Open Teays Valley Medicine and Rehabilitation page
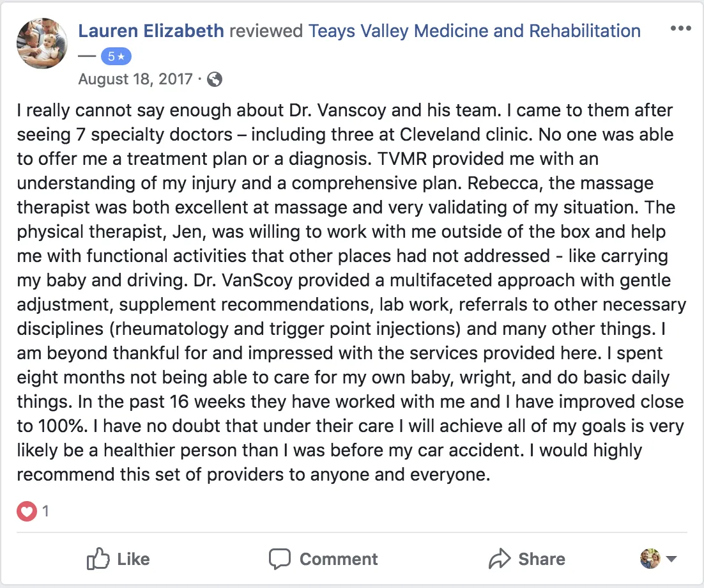The image size is (704, 588). [x=475, y=31]
